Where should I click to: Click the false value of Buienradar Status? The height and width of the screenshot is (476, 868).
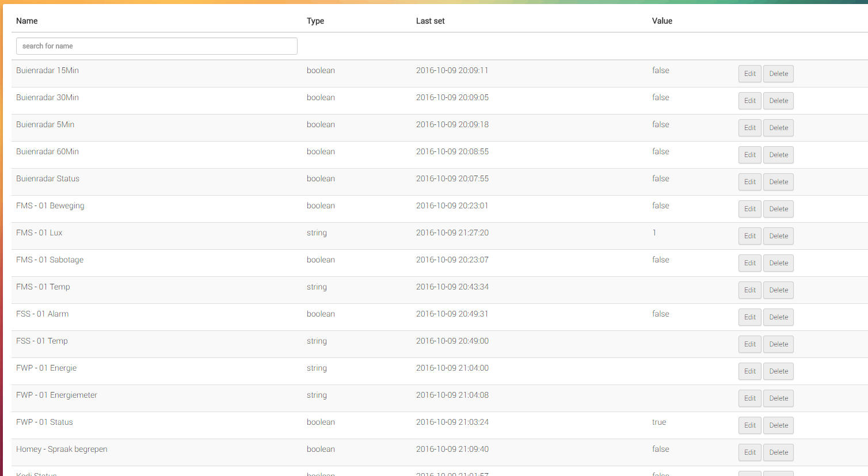pyautogui.click(x=661, y=178)
